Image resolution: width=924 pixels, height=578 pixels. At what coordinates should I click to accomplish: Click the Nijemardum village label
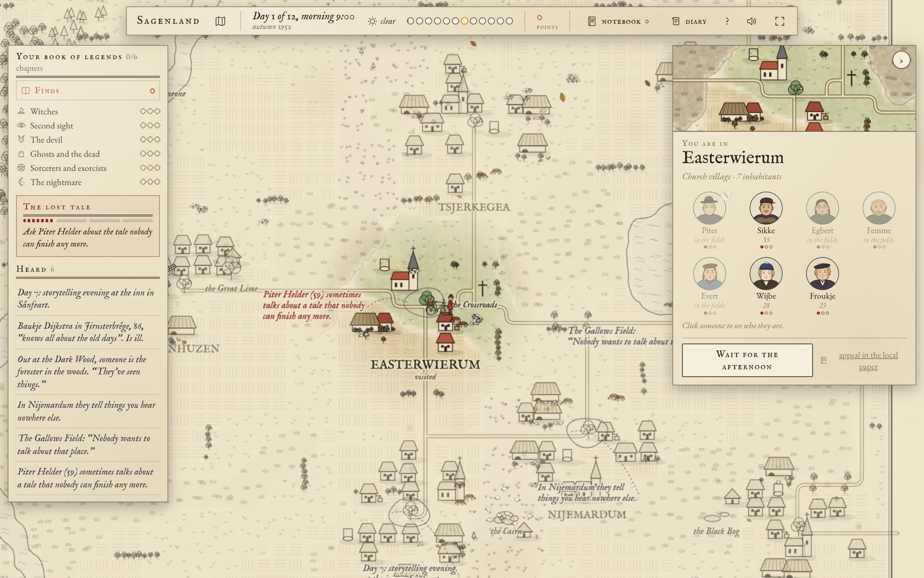tap(587, 514)
